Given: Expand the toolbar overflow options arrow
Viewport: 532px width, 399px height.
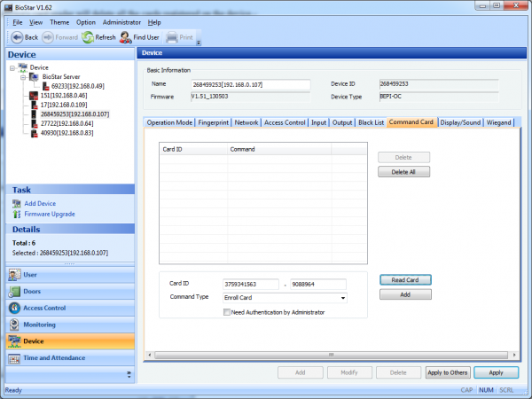Looking at the screenshot, I should tap(199, 42).
